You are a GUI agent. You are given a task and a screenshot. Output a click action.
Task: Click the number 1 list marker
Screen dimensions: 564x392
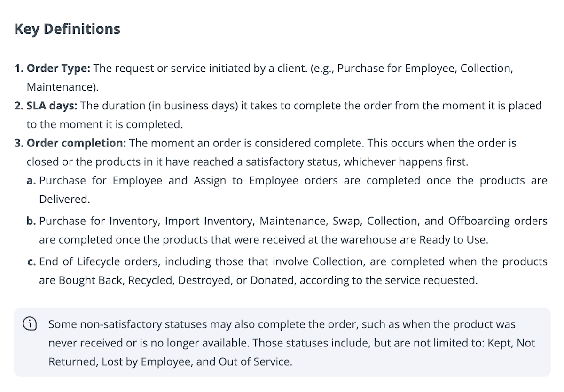point(18,68)
